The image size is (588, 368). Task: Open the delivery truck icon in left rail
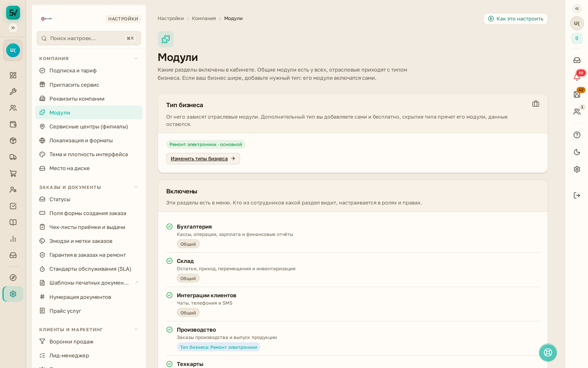(13, 157)
